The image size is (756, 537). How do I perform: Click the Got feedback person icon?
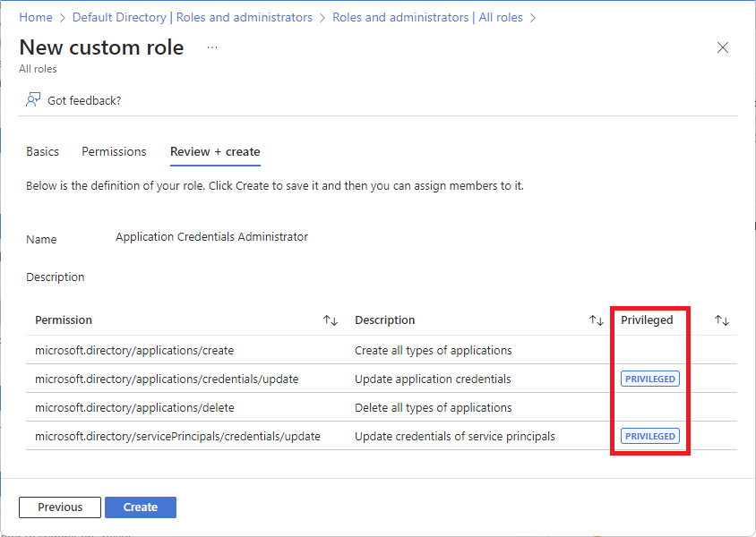pos(33,100)
